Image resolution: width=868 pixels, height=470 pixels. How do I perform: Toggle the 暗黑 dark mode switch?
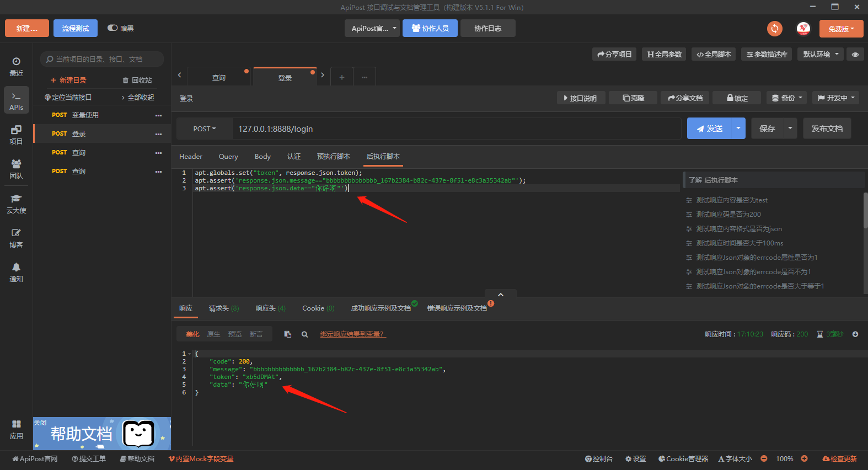click(112, 28)
